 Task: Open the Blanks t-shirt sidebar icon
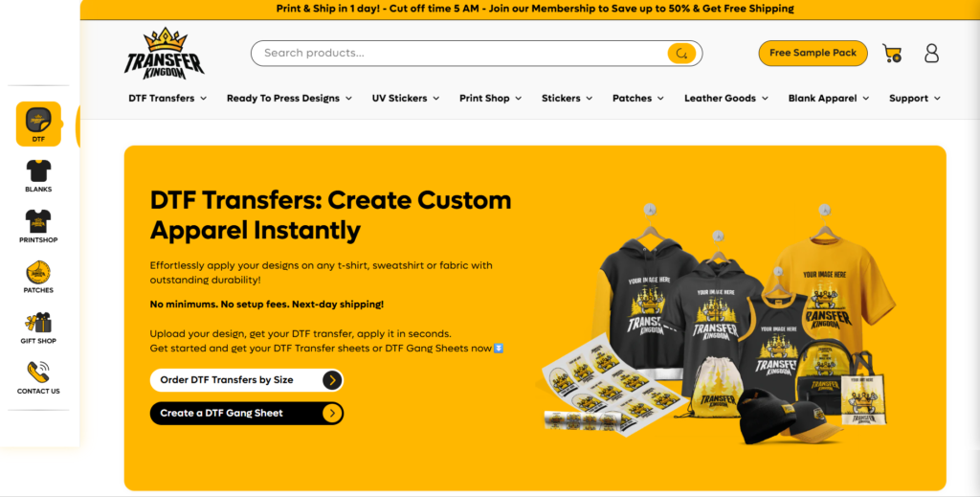tap(38, 175)
